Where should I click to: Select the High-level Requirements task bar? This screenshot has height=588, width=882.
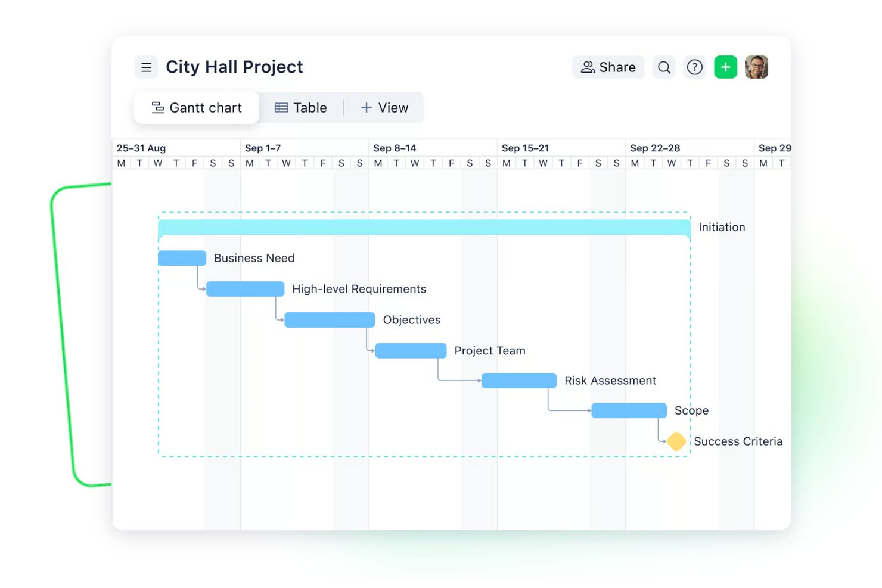(245, 289)
